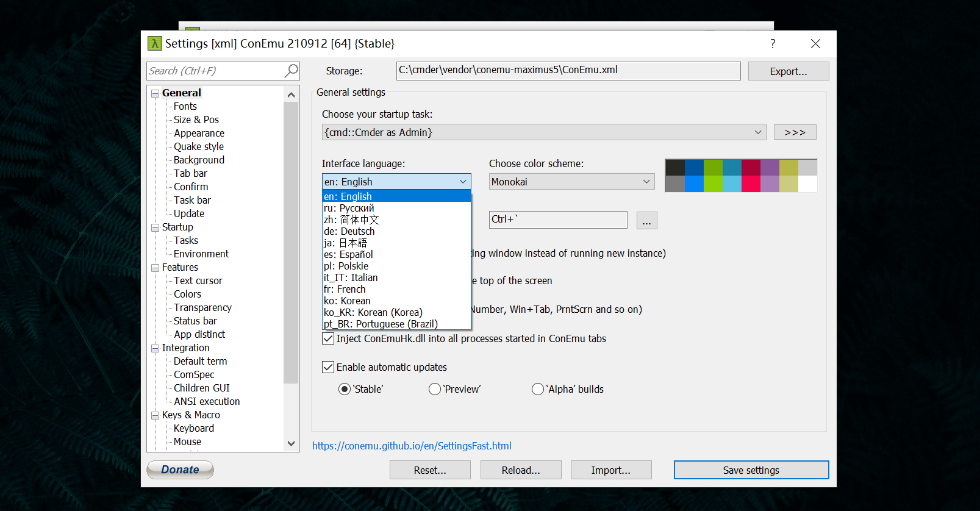The image size is (980, 511).
Task: Click the Storage path text field
Action: (x=568, y=71)
